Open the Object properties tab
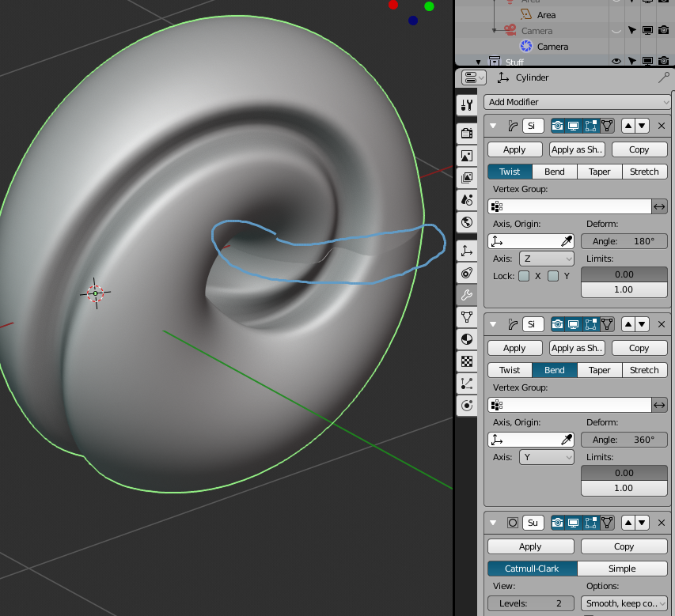Screen dimensions: 675x616 467,251
